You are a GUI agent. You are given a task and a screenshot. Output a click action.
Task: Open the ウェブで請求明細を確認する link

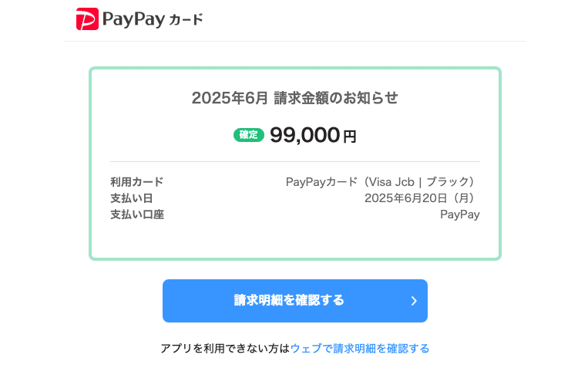(x=360, y=349)
